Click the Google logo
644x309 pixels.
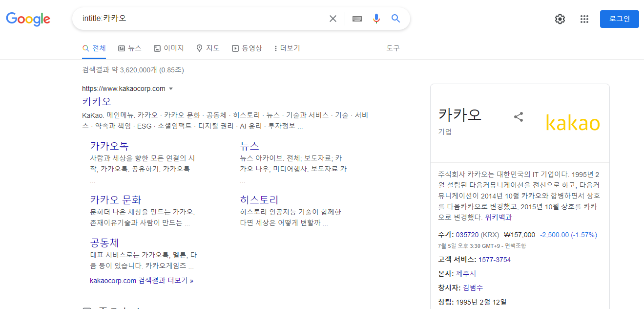28,19
